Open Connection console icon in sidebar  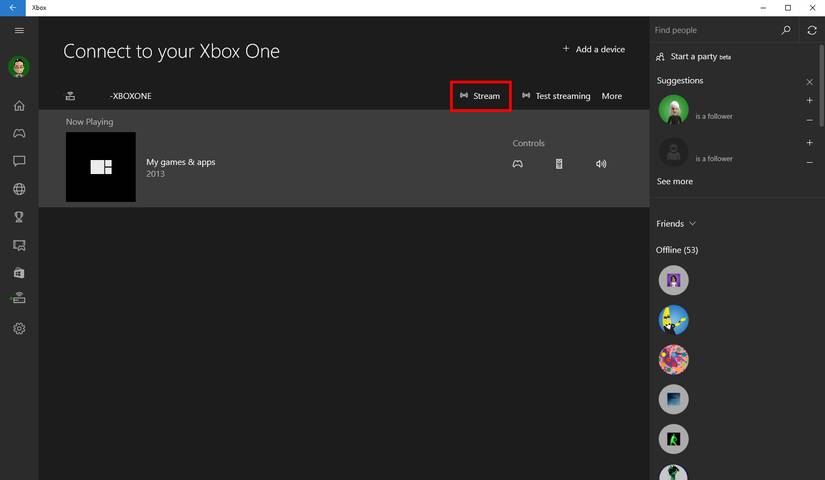tap(18, 298)
